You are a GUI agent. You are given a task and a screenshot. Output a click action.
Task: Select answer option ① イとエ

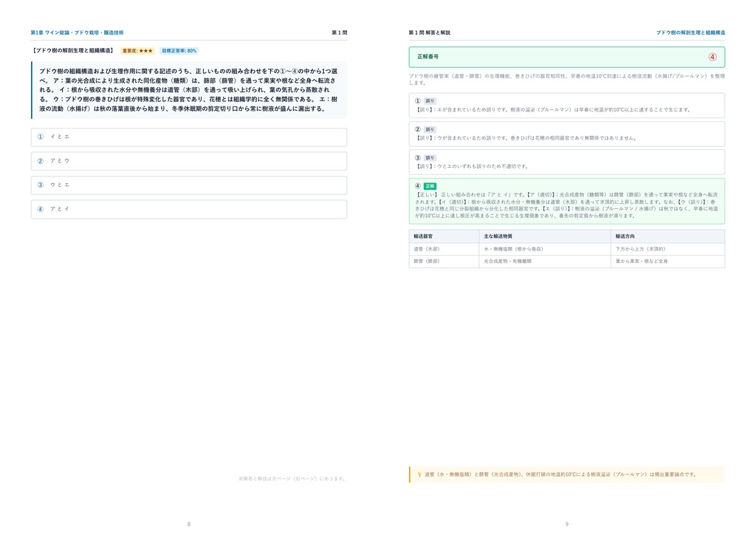point(189,137)
